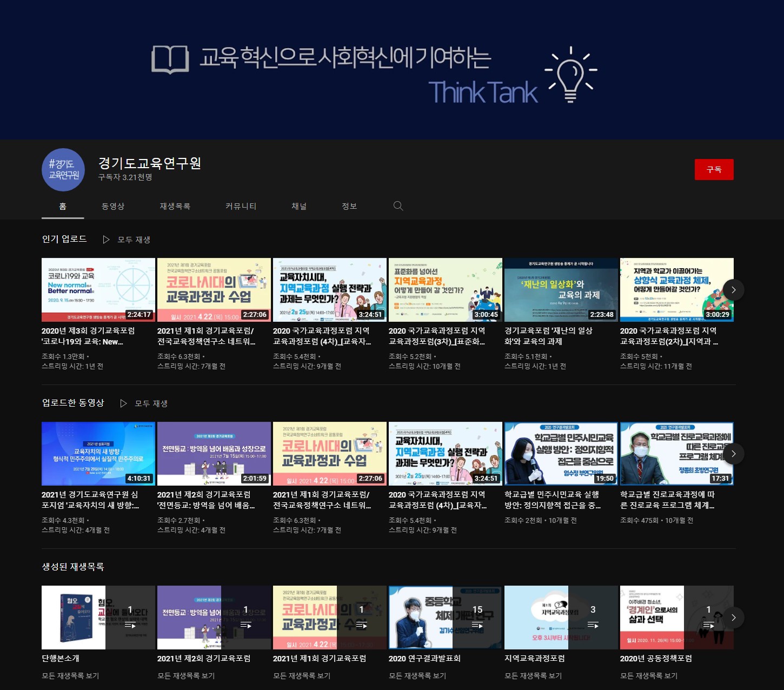Open 인기 업로드 section heading
The height and width of the screenshot is (690, 784).
pyautogui.click(x=64, y=239)
